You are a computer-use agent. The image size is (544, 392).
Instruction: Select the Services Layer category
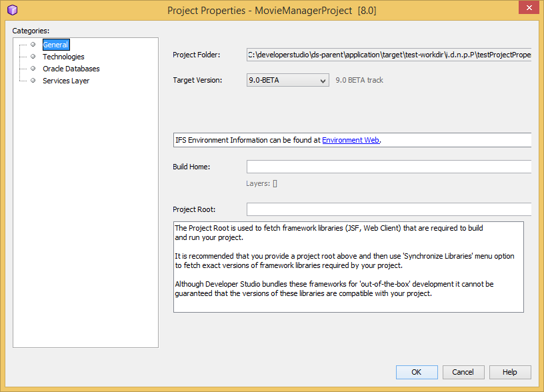[65, 81]
